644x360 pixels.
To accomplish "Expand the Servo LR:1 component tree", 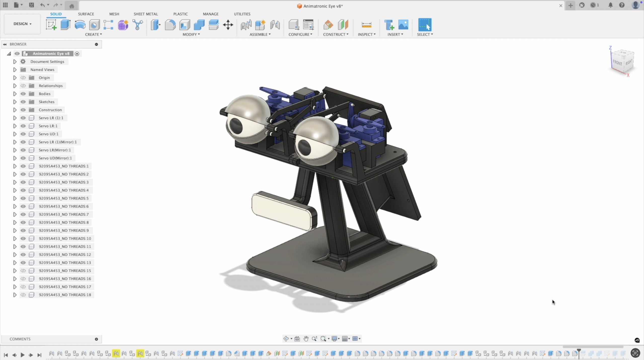I will coord(15,126).
